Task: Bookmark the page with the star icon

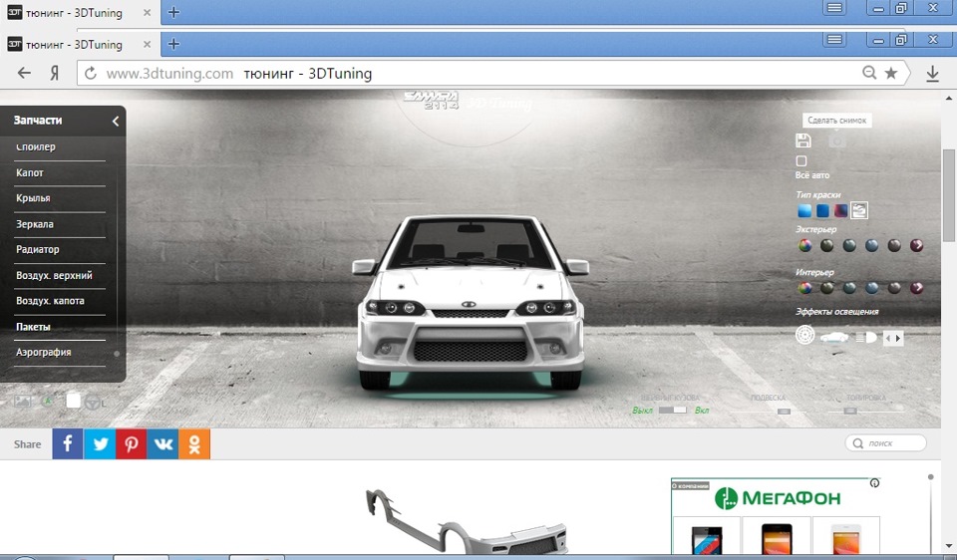Action: tap(891, 73)
